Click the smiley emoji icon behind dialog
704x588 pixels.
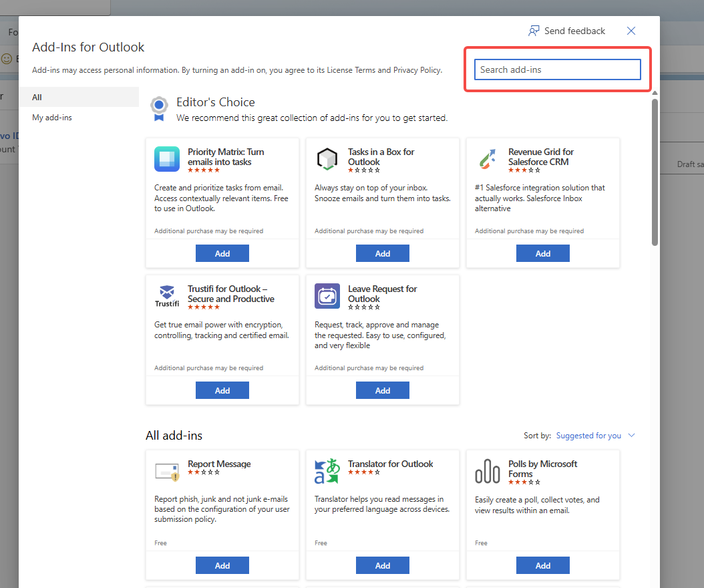coord(6,58)
